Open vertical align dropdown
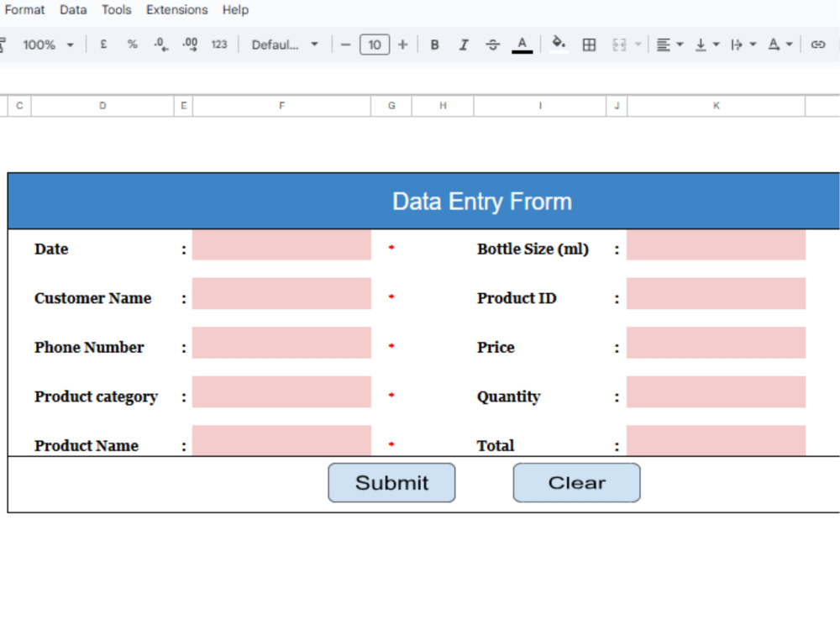Screen dimensions: 840x630 click(706, 45)
